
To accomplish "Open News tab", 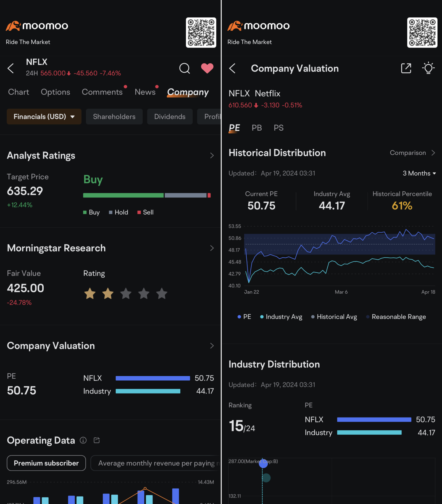I will 145,92.
